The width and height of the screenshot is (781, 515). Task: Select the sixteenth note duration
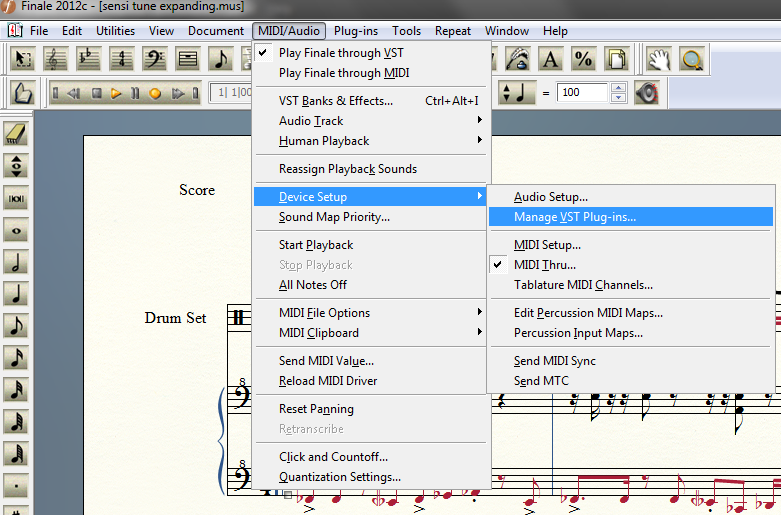point(16,358)
